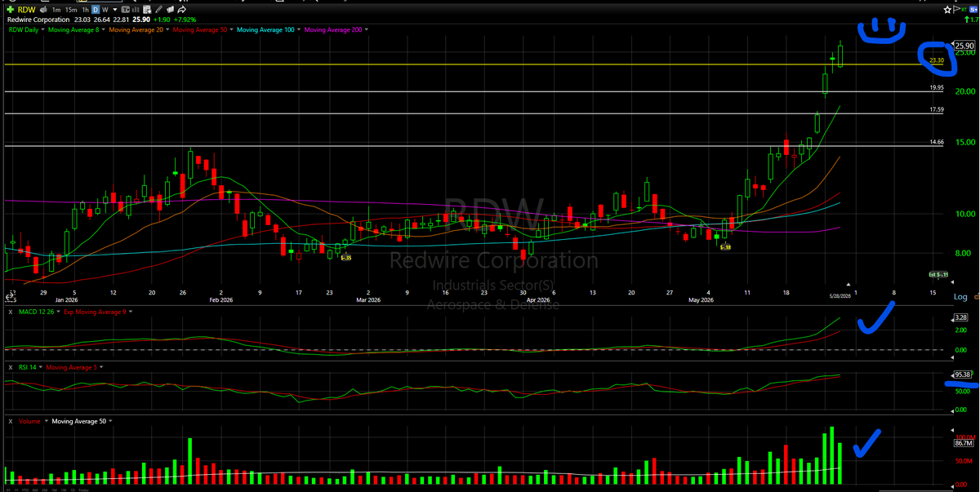Screen dimensions: 980x492
Task: Select the Today range button
Action: (83, 490)
